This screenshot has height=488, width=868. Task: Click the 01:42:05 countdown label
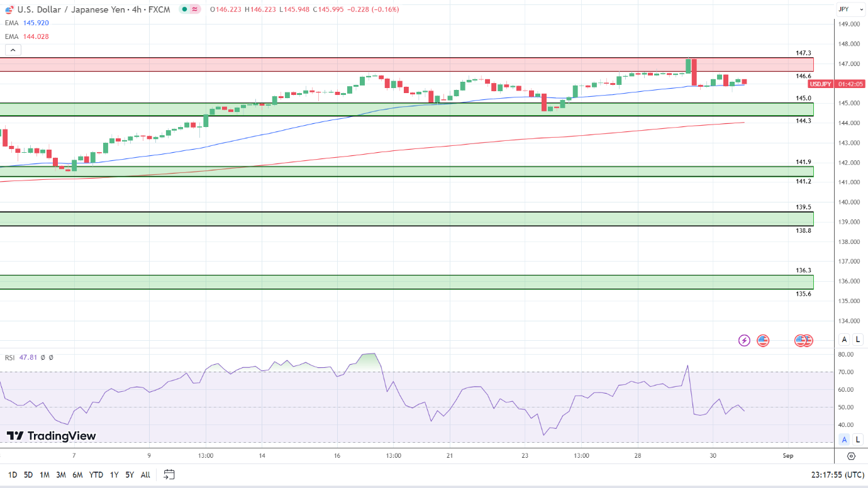(850, 84)
